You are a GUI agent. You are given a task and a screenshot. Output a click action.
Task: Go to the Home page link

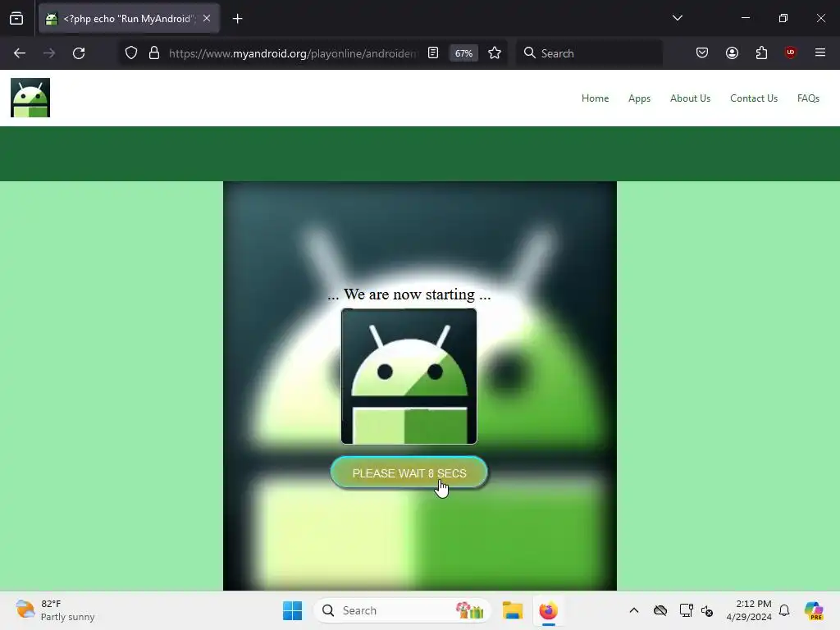coord(596,98)
